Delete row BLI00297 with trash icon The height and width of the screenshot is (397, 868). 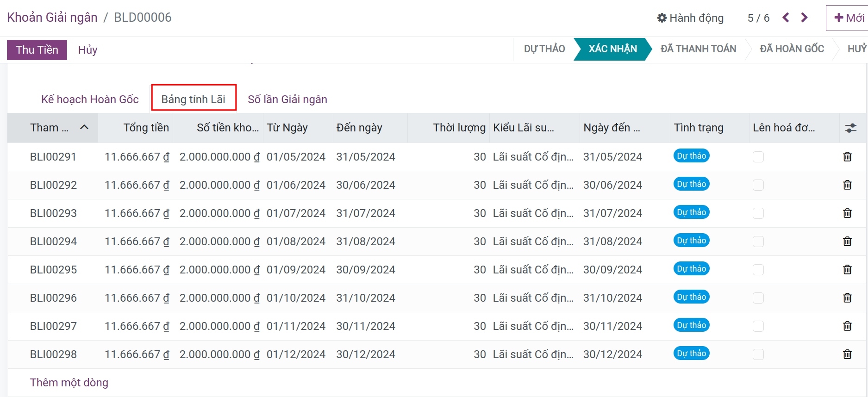847,326
